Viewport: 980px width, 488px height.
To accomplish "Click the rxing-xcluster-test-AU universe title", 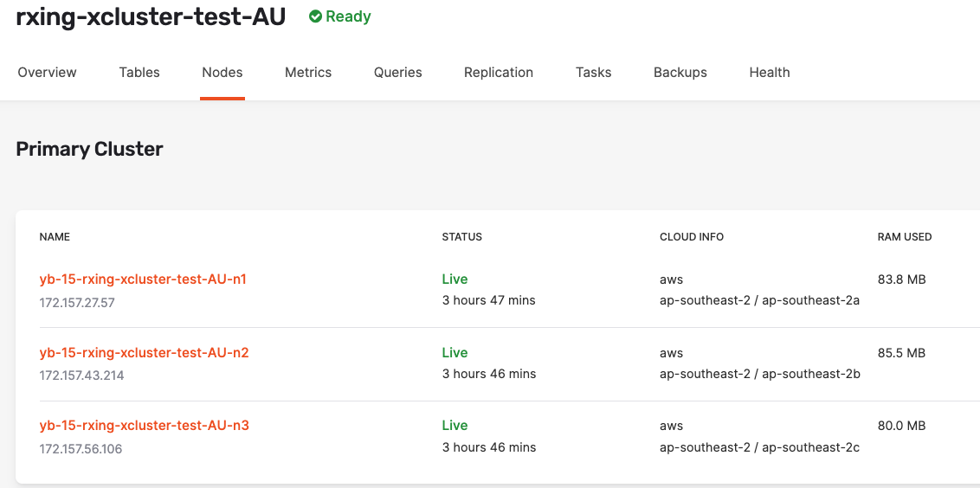I will point(151,16).
